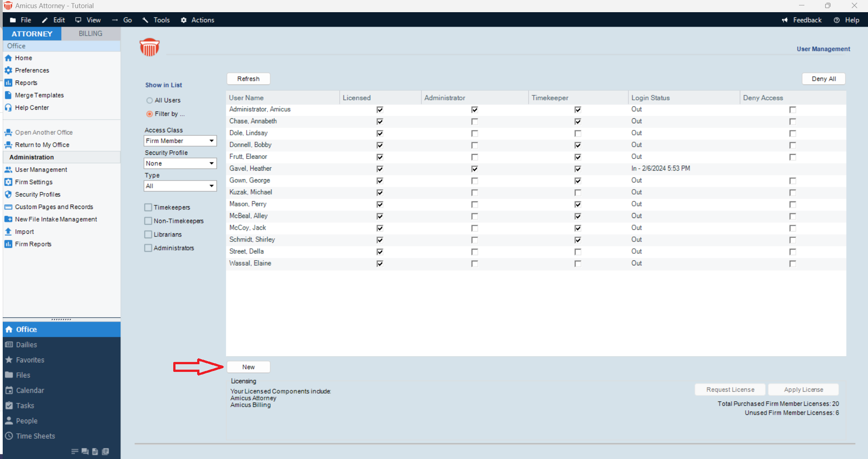The height and width of the screenshot is (459, 868).
Task: Click the notes lines icon at sidebar bottom
Action: point(75,452)
